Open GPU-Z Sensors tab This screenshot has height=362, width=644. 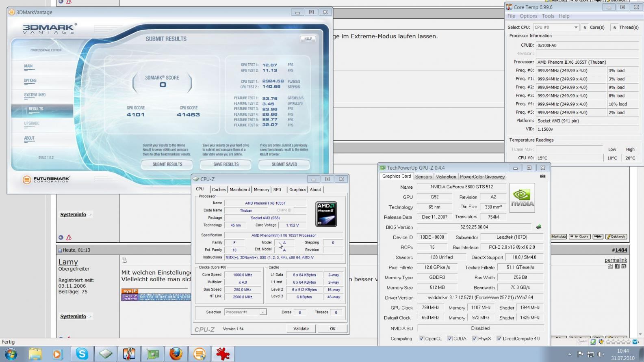click(x=423, y=177)
